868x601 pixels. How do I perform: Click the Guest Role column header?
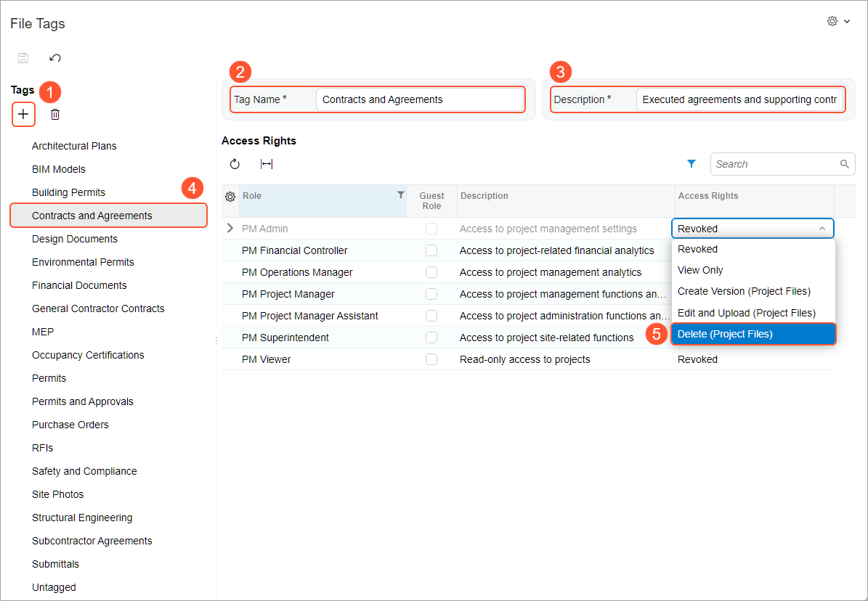pyautogui.click(x=431, y=200)
